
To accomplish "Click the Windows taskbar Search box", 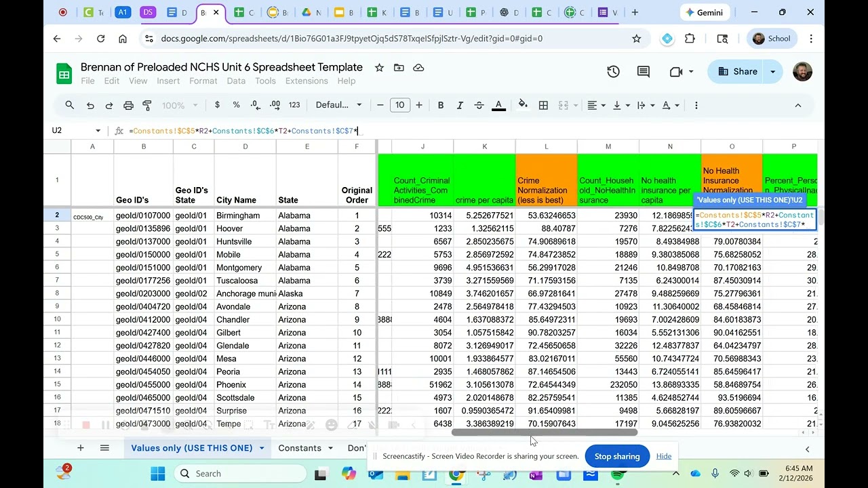I will pyautogui.click(x=239, y=473).
